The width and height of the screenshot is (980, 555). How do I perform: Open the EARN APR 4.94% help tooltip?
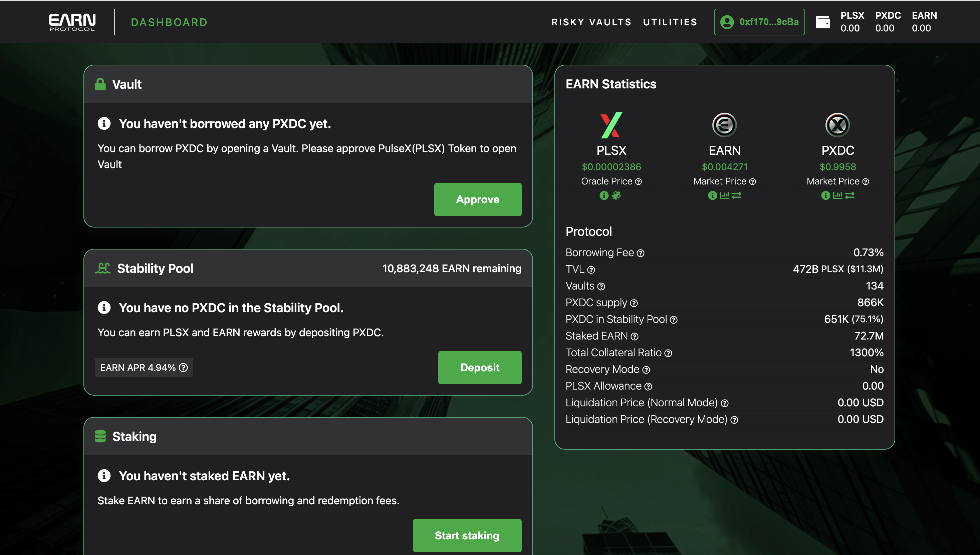(183, 368)
